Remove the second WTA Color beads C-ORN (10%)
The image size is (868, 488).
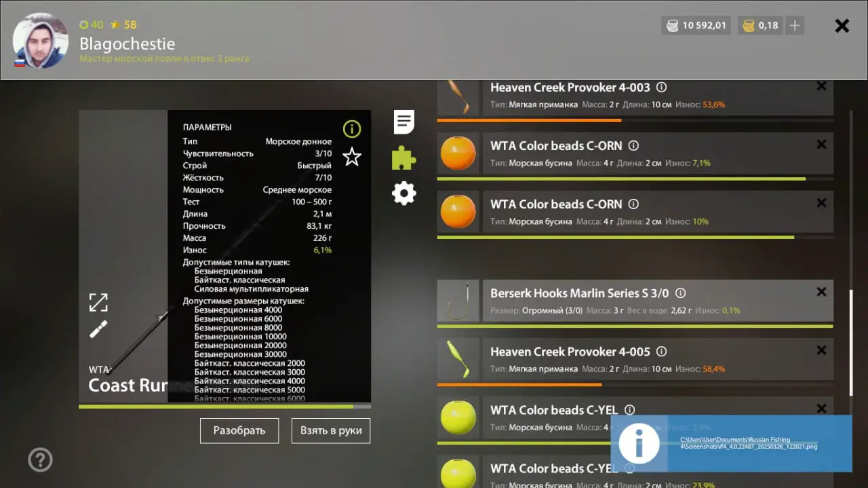821,203
